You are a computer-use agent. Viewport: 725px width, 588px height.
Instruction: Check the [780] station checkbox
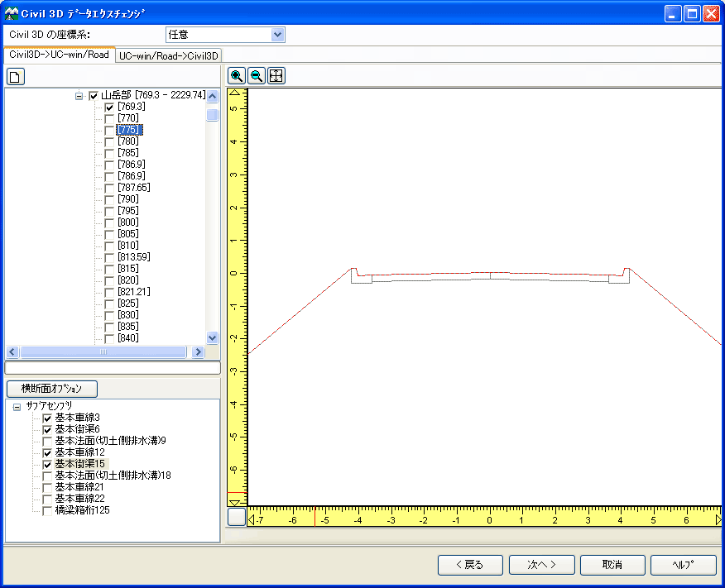tap(109, 141)
